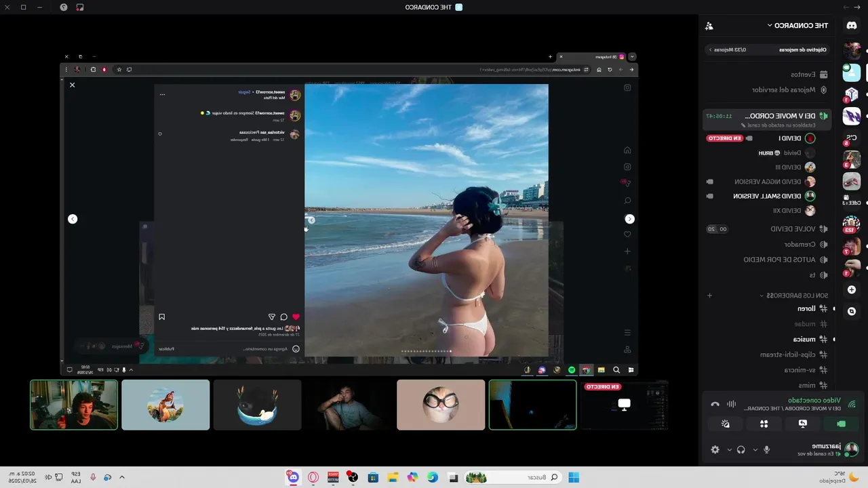
Task: Open the sv-mincra channel
Action: click(806, 370)
